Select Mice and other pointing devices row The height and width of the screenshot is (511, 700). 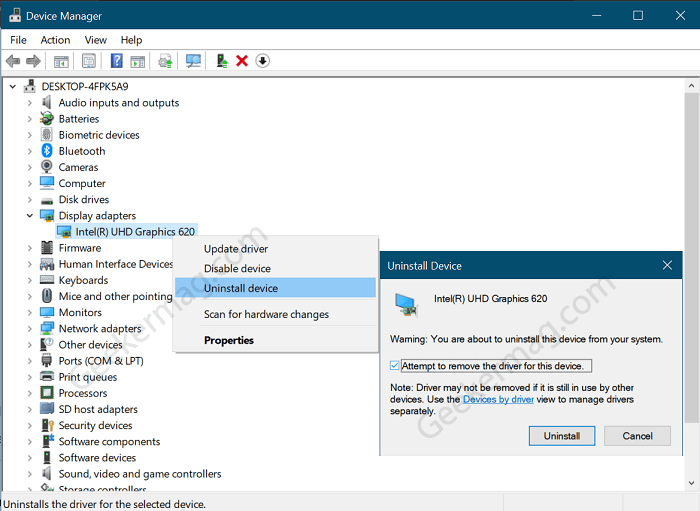click(x=106, y=296)
